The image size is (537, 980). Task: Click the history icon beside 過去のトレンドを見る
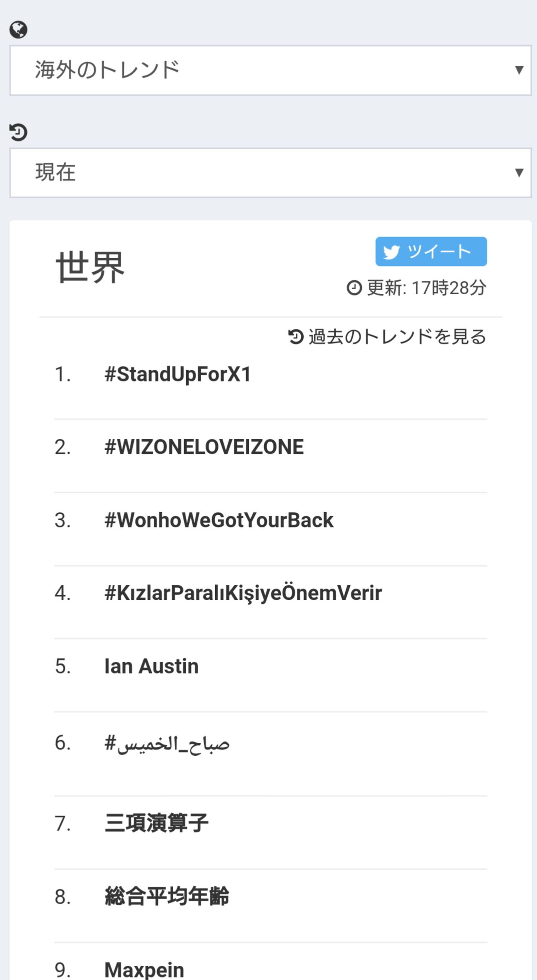click(x=296, y=337)
